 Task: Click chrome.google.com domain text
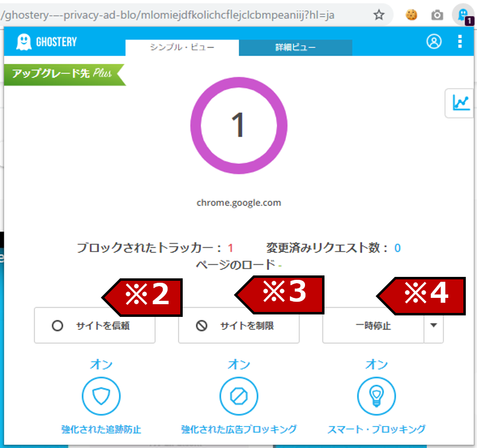[239, 203]
